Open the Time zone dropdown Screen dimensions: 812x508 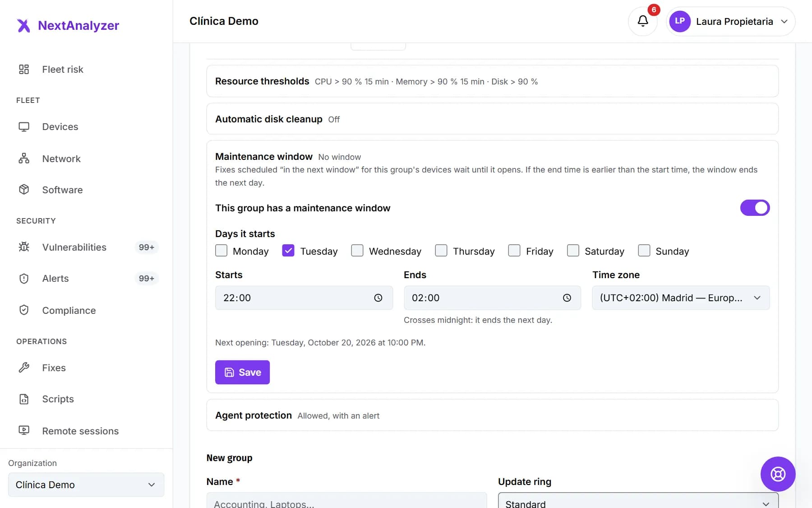click(x=681, y=298)
